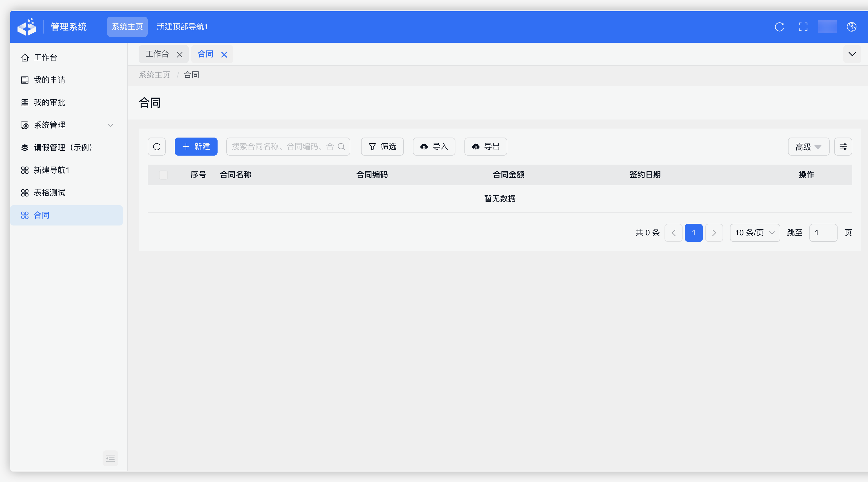Open language switcher globe icon
This screenshot has width=868, height=482.
point(852,26)
